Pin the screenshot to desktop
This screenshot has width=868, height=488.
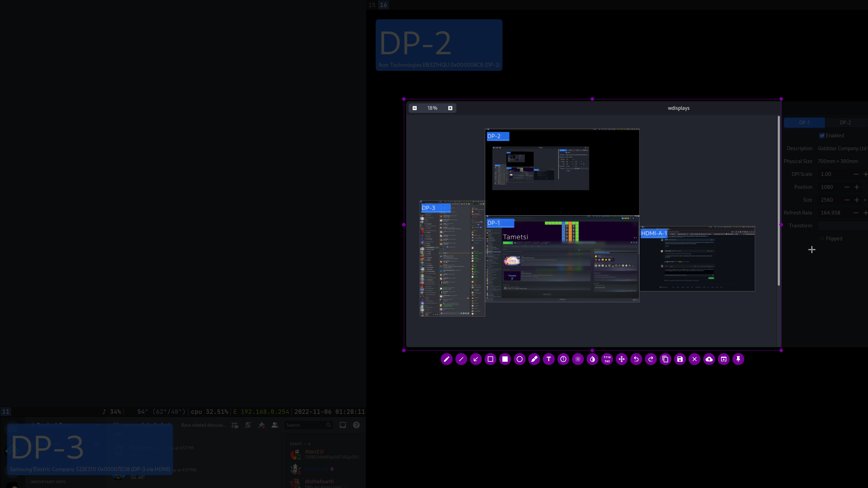[x=738, y=359]
